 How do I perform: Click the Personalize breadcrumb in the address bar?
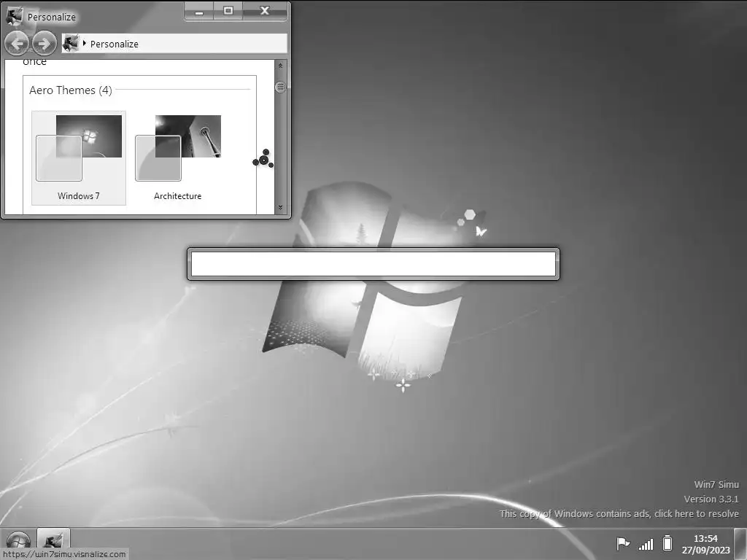point(115,44)
